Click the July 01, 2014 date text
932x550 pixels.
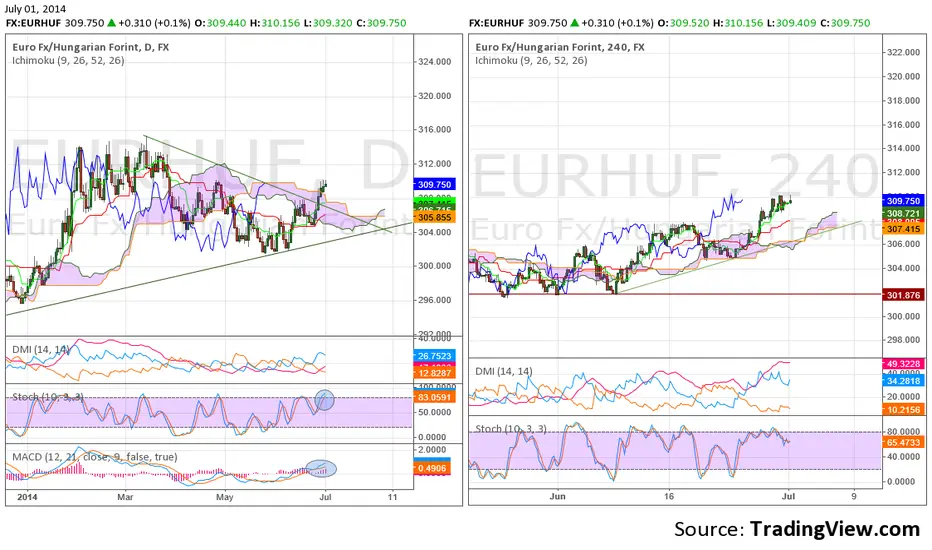[x=35, y=9]
